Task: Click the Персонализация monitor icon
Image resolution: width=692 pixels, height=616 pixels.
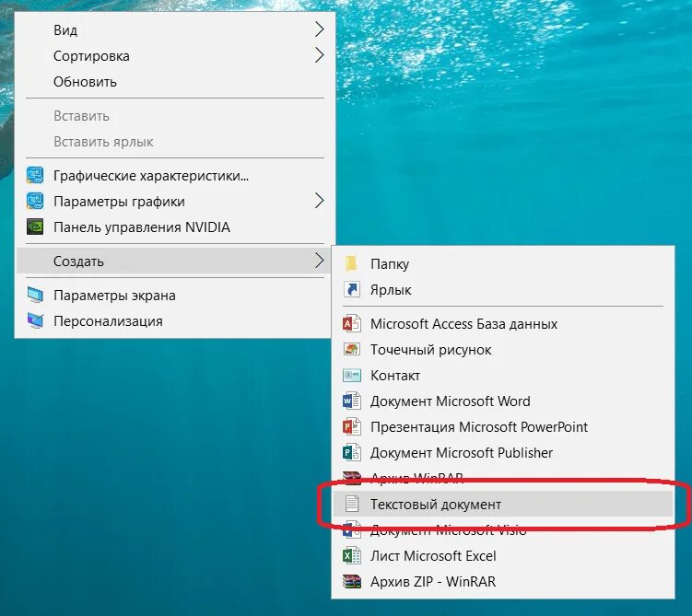Action: tap(35, 320)
